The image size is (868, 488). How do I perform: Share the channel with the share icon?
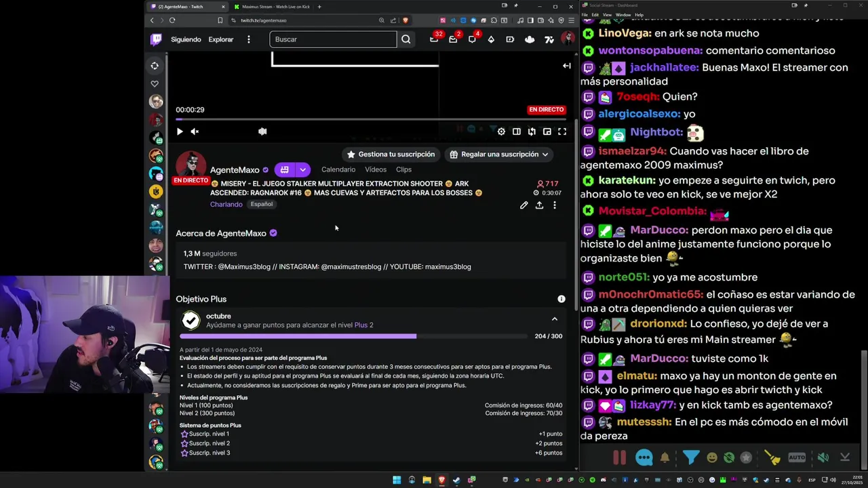tap(539, 205)
